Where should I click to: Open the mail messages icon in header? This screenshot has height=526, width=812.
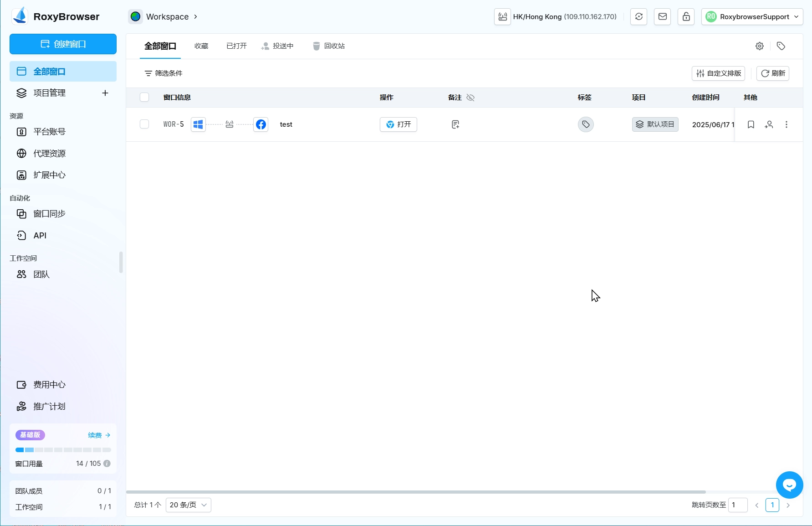[x=662, y=17]
